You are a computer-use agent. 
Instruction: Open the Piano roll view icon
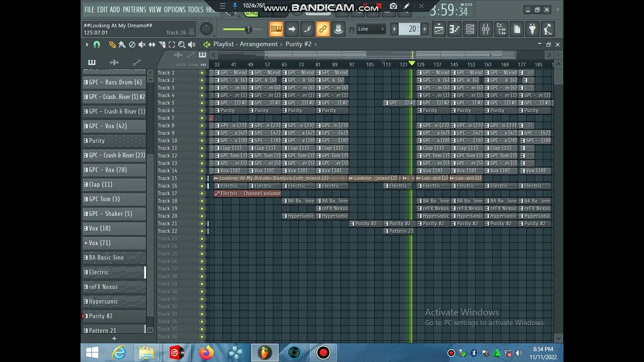click(454, 29)
